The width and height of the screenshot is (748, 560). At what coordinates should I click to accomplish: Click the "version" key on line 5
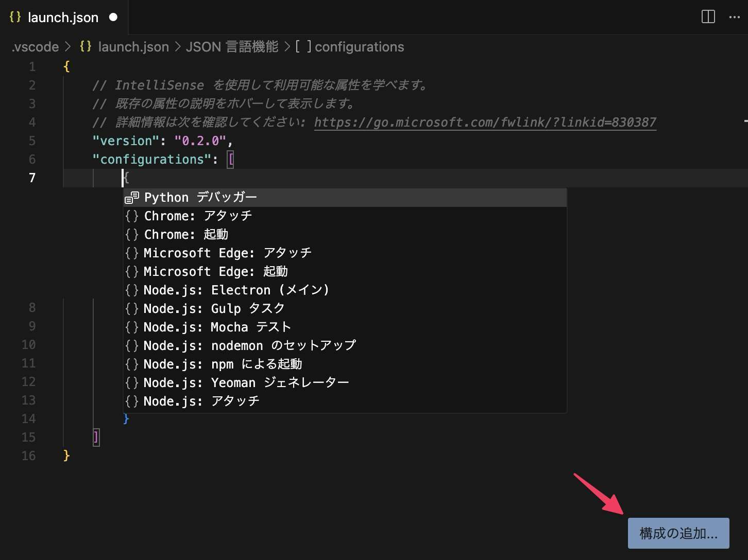[x=126, y=141]
